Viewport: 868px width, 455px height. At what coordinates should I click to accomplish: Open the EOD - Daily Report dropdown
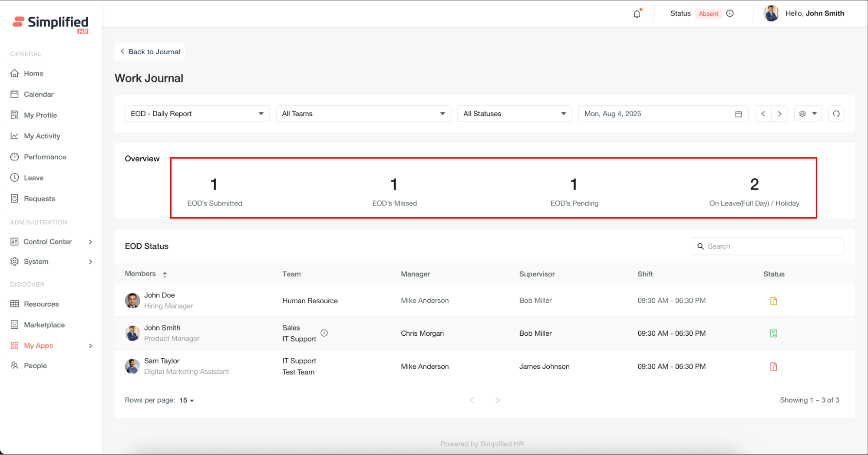[197, 114]
